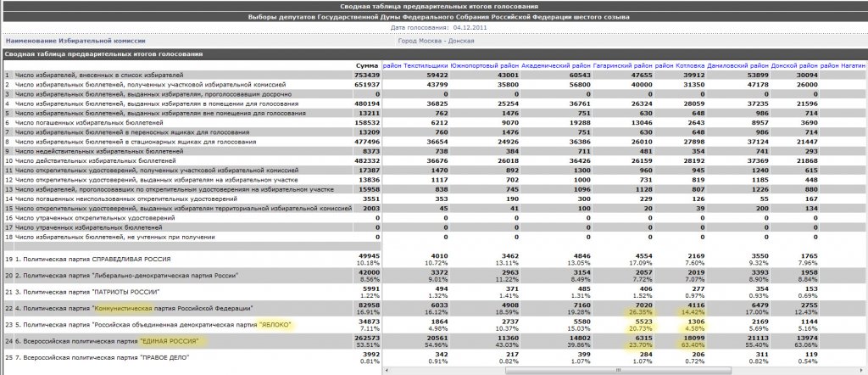Viewport: 868px width, 375px height.
Task: Click the highlighted 'ЕДИНАЯ РОССИЯ' party name
Action: pos(170,340)
